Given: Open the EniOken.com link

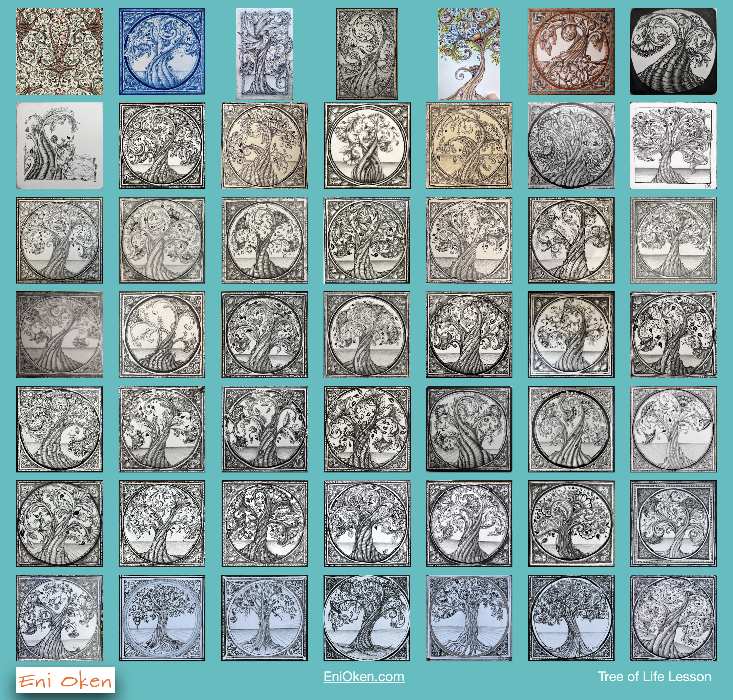Looking at the screenshot, I should pos(364,676).
